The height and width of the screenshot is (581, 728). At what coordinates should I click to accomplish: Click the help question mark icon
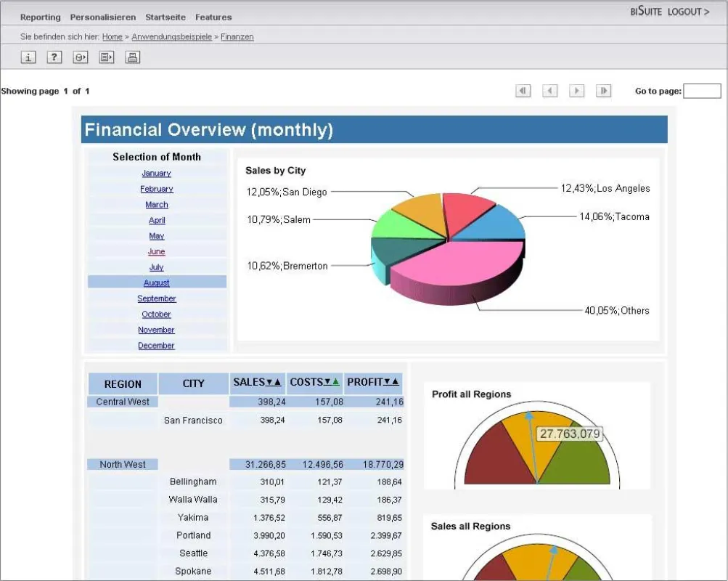pos(54,57)
